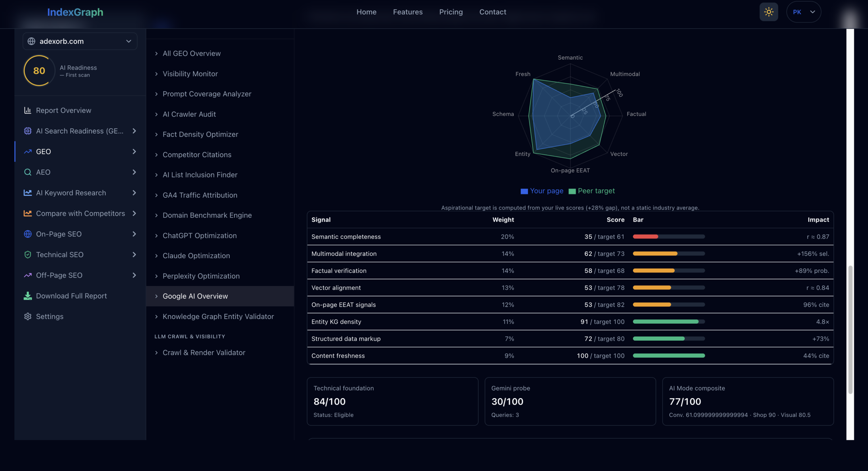
Task: Expand the Off-Page SEO chevron
Action: [x=134, y=275]
